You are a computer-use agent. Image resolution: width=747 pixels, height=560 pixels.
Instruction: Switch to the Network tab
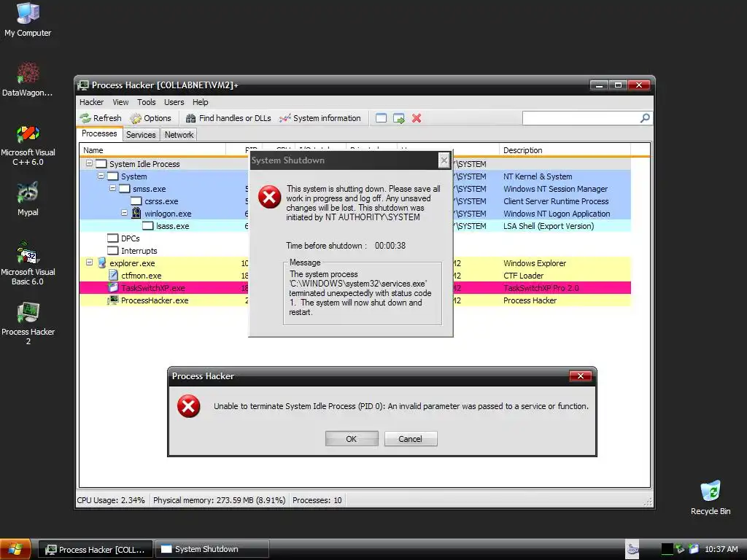(x=179, y=135)
